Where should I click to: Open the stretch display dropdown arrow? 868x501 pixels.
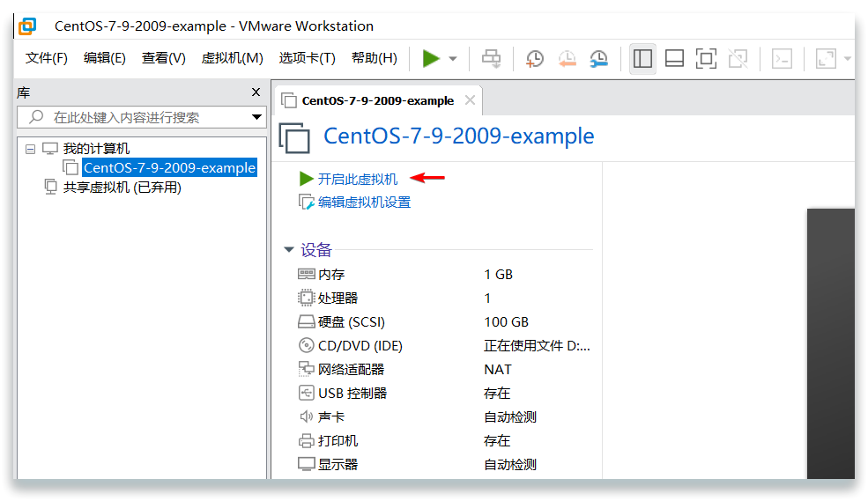tap(848, 59)
